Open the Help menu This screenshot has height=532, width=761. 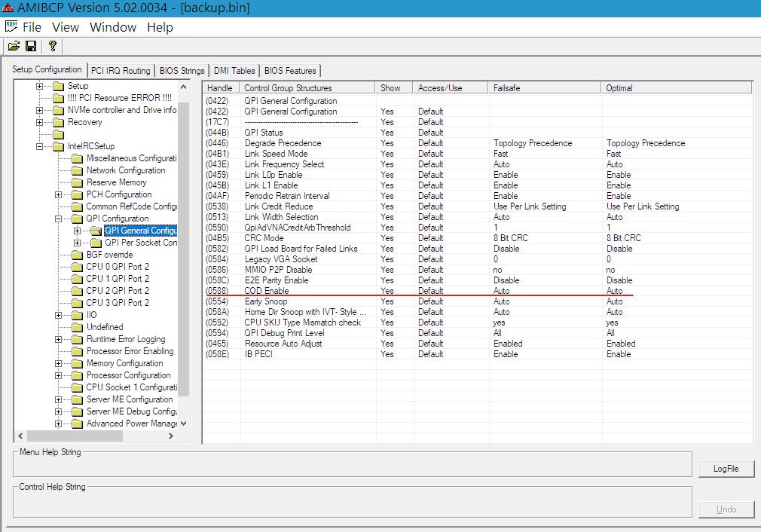tap(160, 27)
